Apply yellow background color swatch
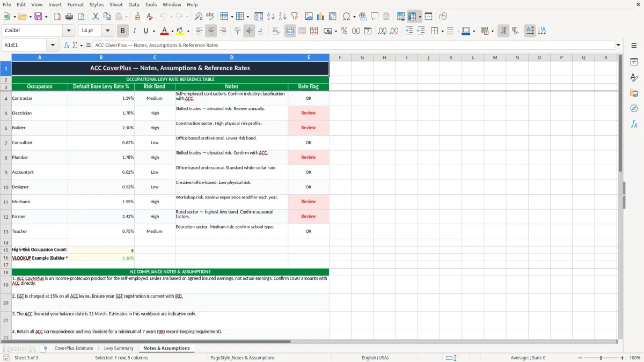 [180, 31]
